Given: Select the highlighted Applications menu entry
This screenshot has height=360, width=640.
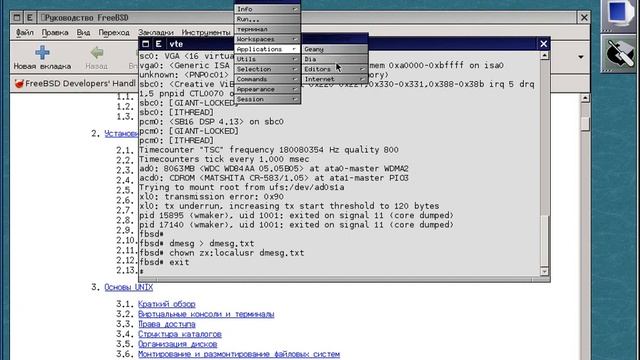Looking at the screenshot, I should tap(267, 49).
